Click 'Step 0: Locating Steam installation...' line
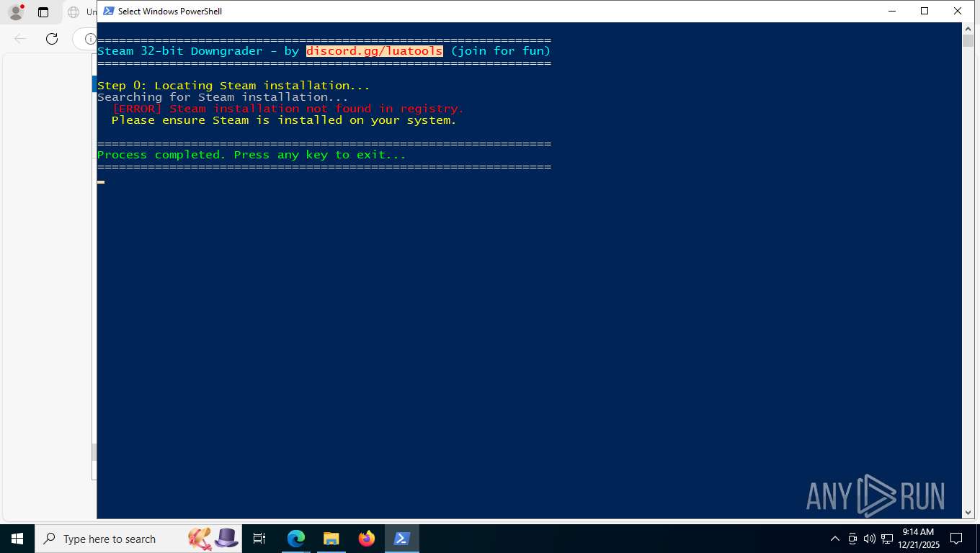 click(x=233, y=86)
